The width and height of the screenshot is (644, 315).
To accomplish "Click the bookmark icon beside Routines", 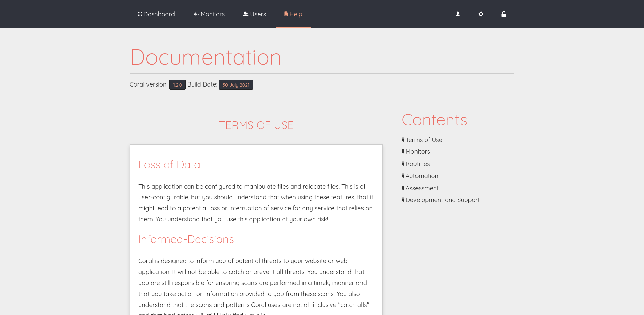I will 403,164.
